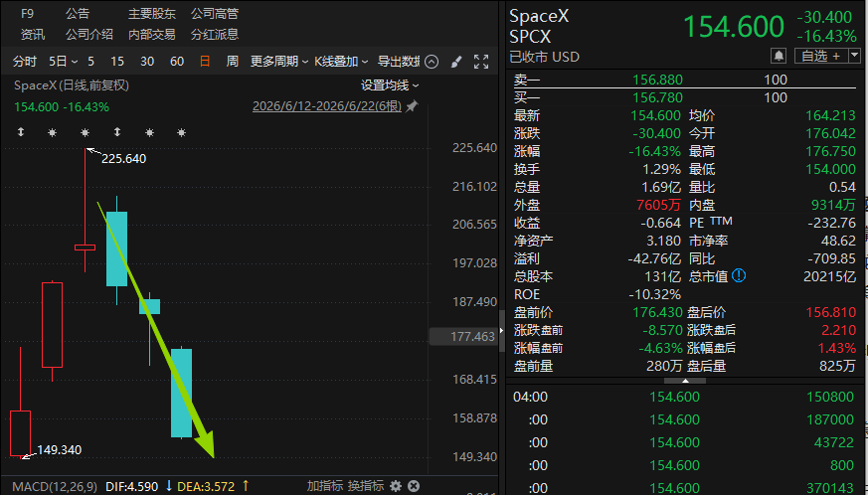Screen dimensions: 868x495
Task: Click the circled up-chevron toolbar icon
Action: click(x=432, y=62)
